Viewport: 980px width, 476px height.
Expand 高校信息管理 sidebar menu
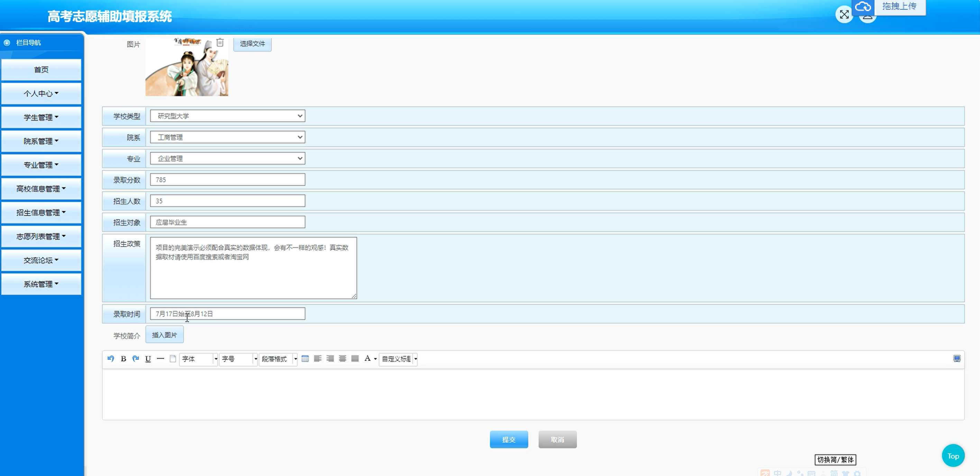point(41,189)
